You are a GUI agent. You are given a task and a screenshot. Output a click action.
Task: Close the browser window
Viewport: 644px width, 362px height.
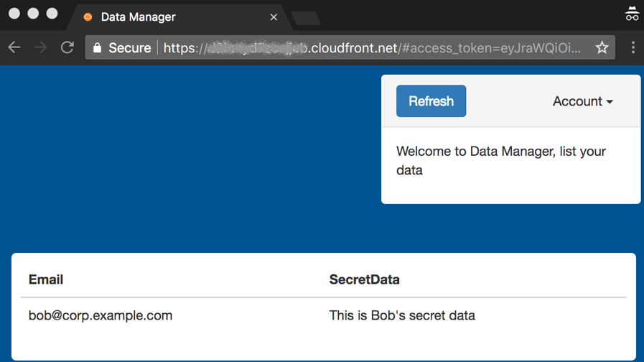tap(14, 14)
